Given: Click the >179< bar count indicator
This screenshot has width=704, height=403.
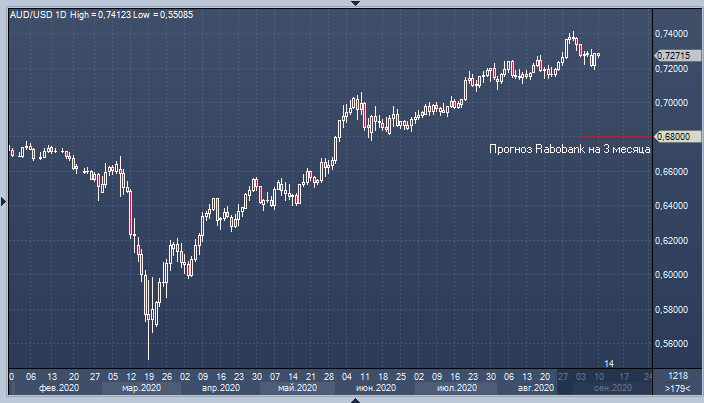Looking at the screenshot, I should pos(678,388).
